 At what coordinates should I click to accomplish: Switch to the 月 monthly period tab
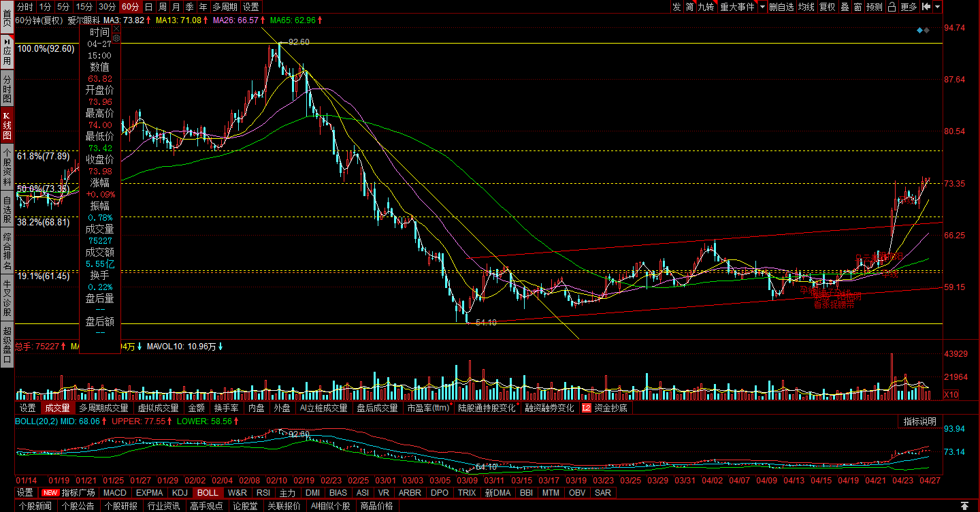pos(176,7)
